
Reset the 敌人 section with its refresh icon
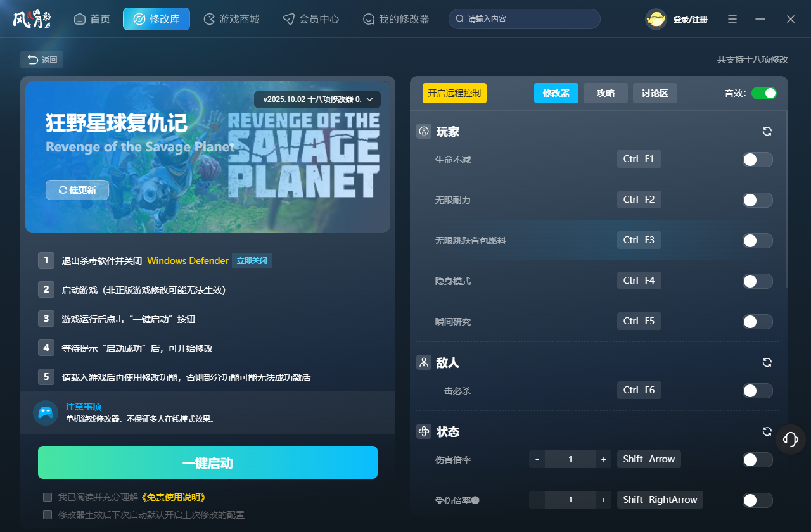[767, 362]
